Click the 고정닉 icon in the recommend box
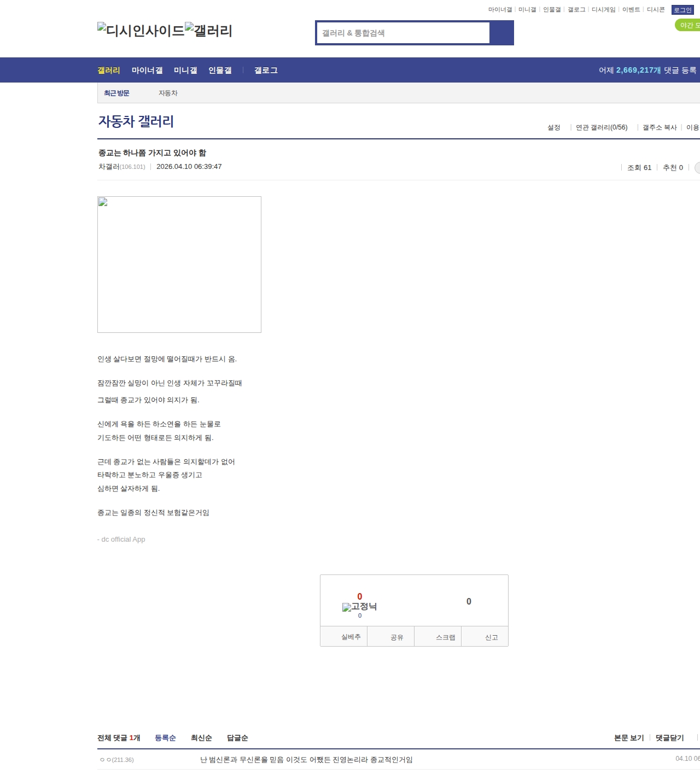This screenshot has width=700, height=780. tap(359, 607)
